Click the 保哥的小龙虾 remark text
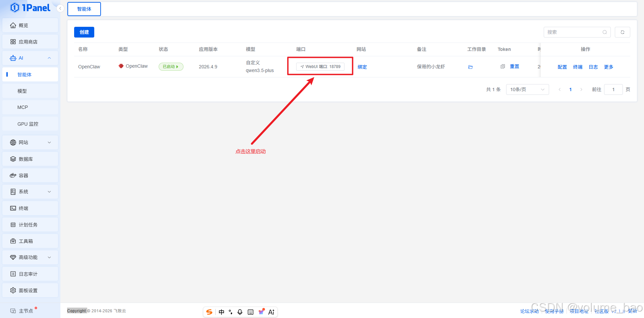The height and width of the screenshot is (318, 644). coord(431,67)
